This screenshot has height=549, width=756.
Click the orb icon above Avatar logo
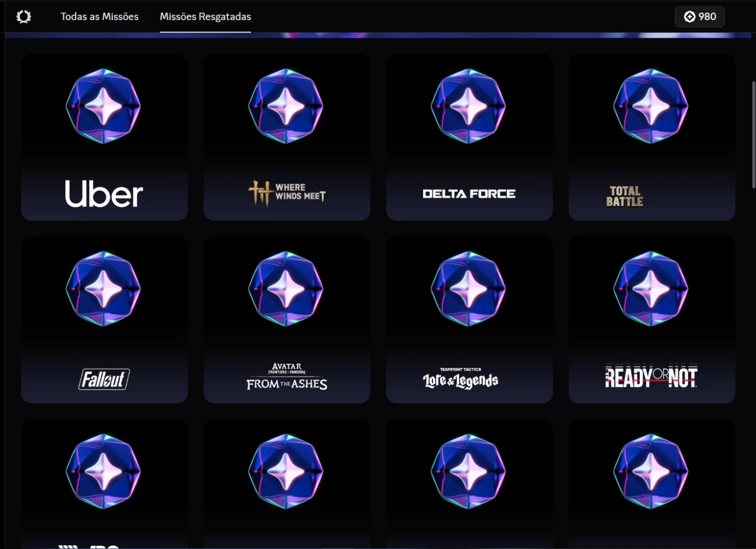click(286, 289)
